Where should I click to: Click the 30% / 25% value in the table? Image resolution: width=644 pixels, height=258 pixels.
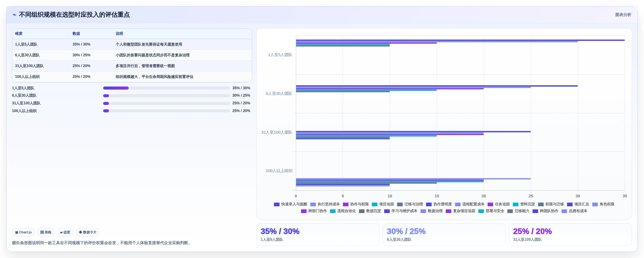[82, 55]
